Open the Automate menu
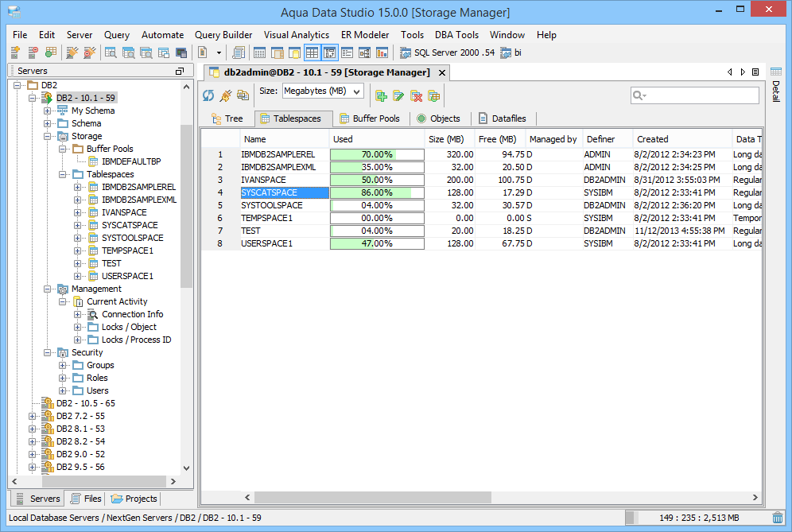The height and width of the screenshot is (532, 792). click(x=163, y=35)
